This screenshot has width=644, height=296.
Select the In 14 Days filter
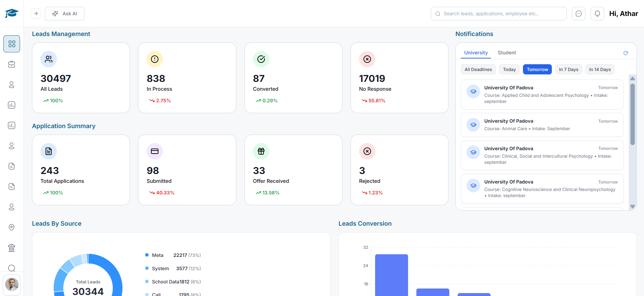[x=599, y=69]
